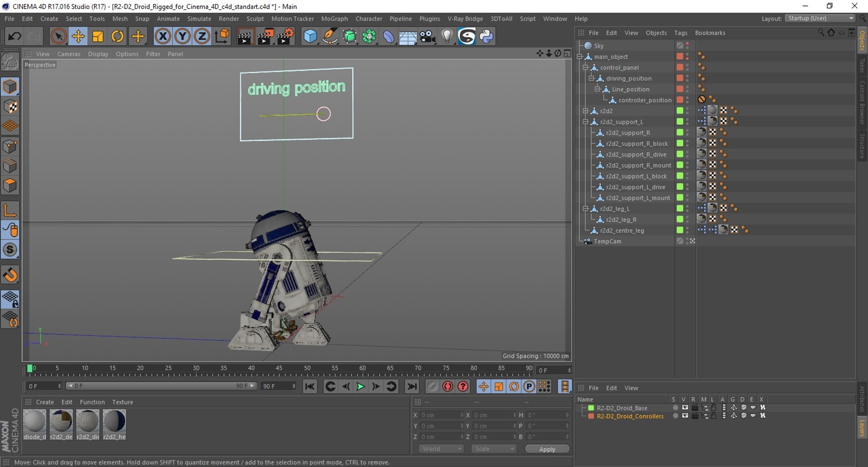Click Go to Start of animation
The height and width of the screenshot is (467, 868).
pos(310,386)
